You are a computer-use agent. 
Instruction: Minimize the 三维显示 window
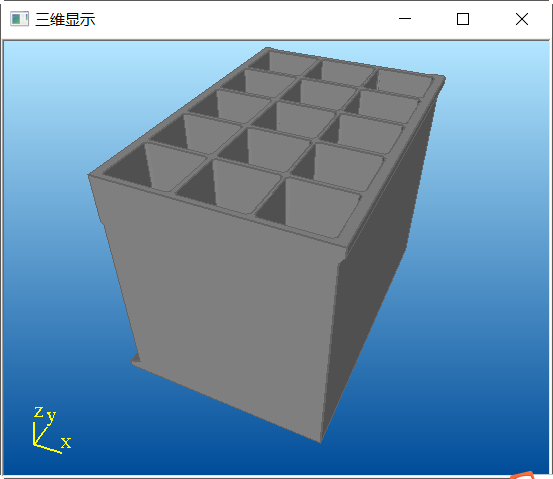[x=405, y=19]
